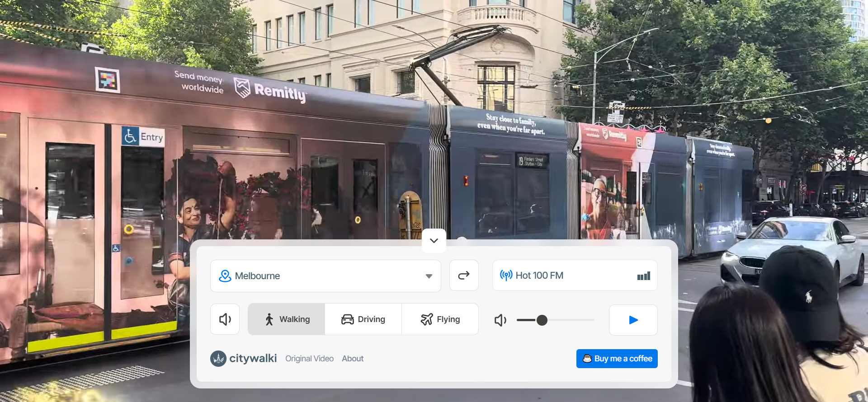Click the car icon in Driving
Image resolution: width=868 pixels, height=402 pixels.
coord(347,319)
